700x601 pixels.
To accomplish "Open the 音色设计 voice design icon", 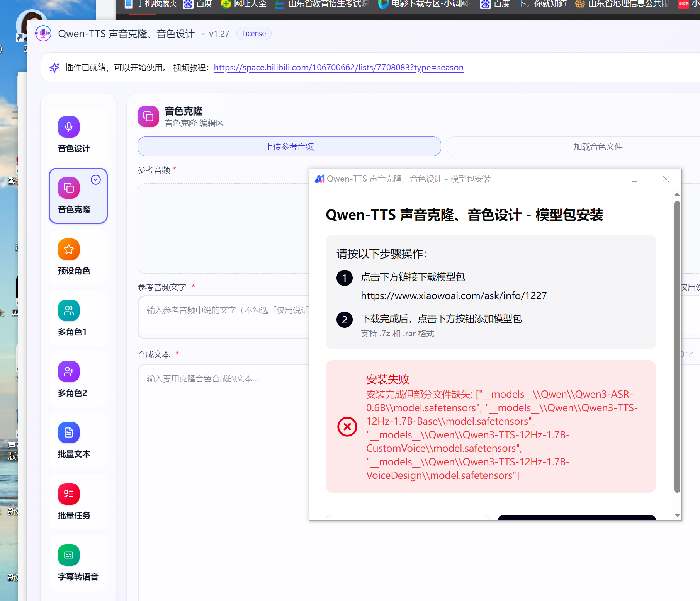I will 69,127.
